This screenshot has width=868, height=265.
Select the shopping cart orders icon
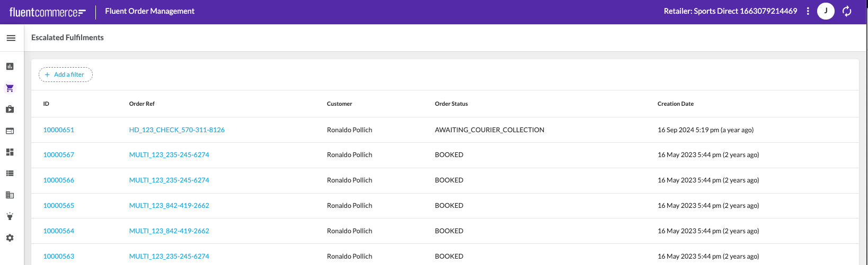pyautogui.click(x=10, y=88)
